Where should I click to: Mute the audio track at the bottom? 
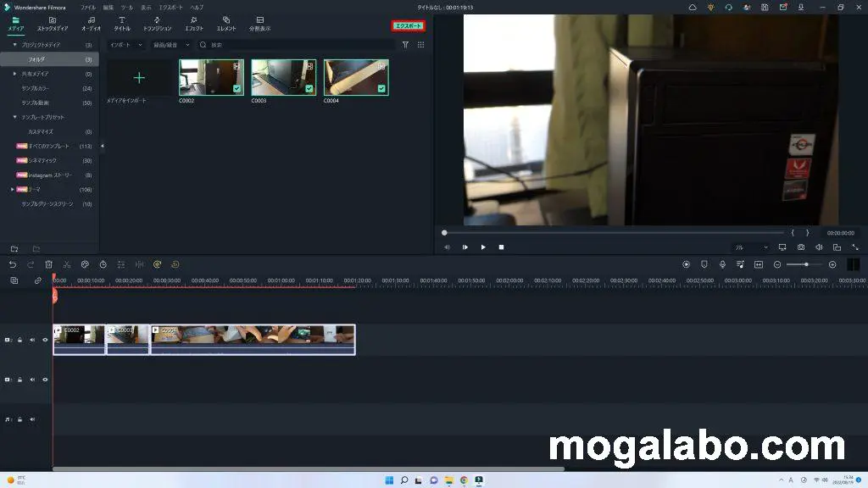[x=32, y=419]
